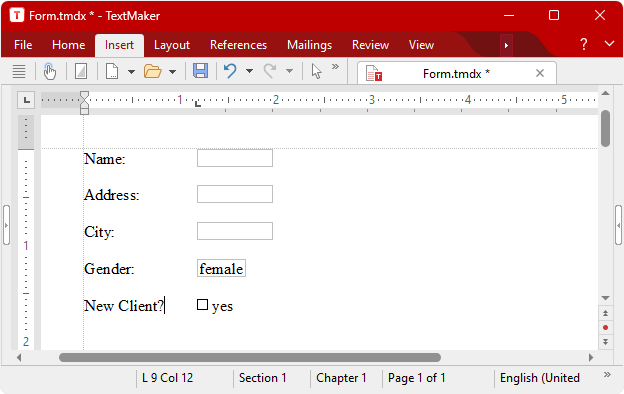
Task: Click Page 1 of 1 status
Action: click(417, 378)
